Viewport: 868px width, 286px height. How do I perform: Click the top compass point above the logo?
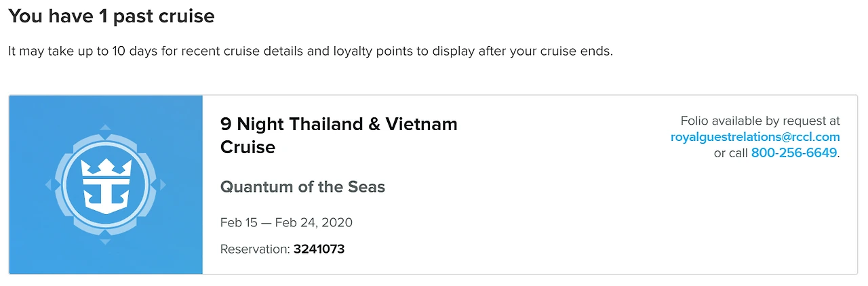(105, 127)
